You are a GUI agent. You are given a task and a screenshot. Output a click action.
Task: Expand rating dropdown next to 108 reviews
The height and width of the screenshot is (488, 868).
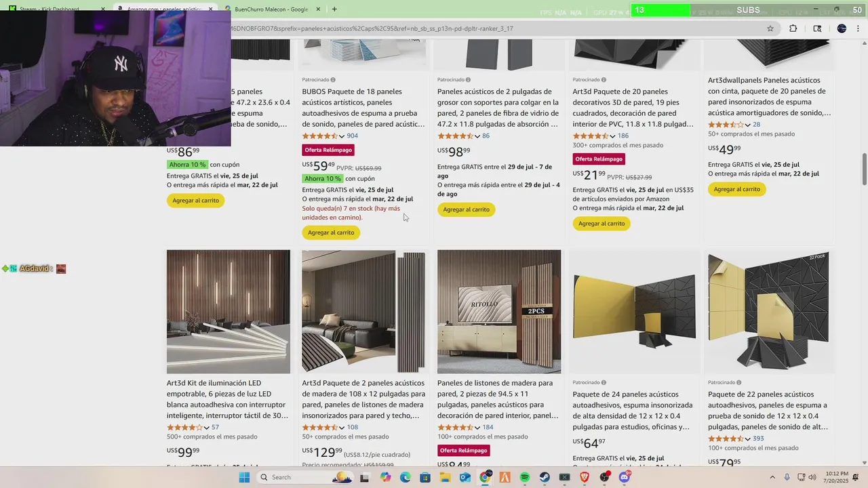coord(342,428)
